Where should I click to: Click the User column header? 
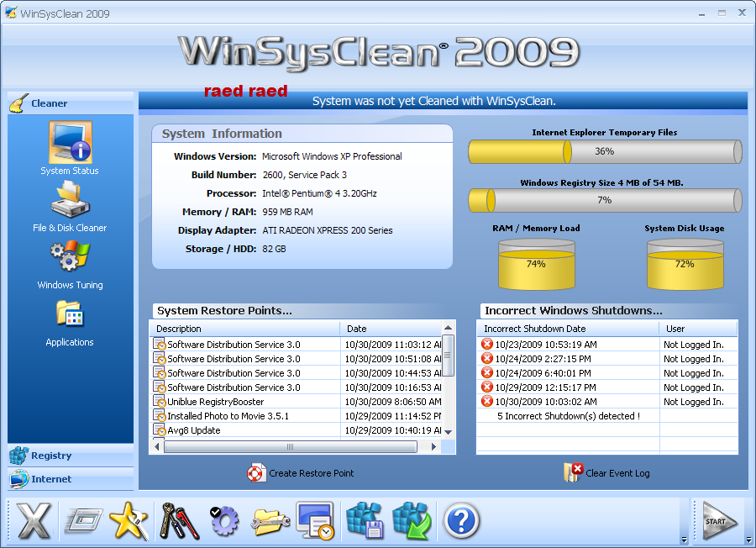698,329
